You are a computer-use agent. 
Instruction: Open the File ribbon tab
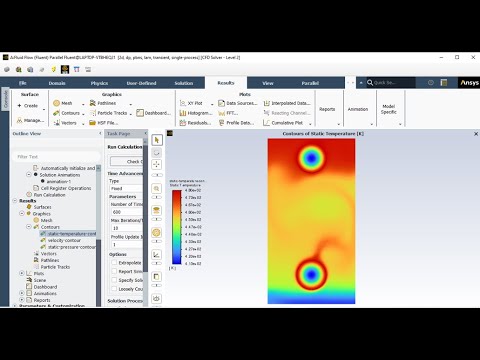[23, 83]
